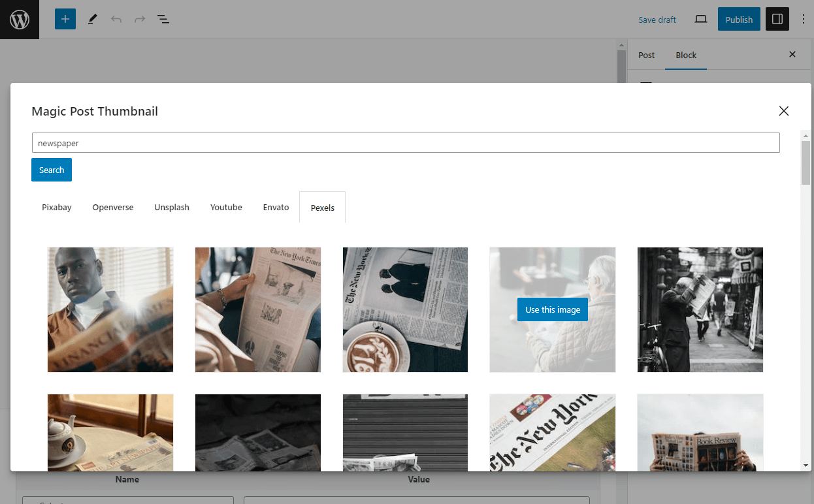Toggle the Settings sidebar panel icon
The height and width of the screenshot is (504, 814).
[x=777, y=20]
